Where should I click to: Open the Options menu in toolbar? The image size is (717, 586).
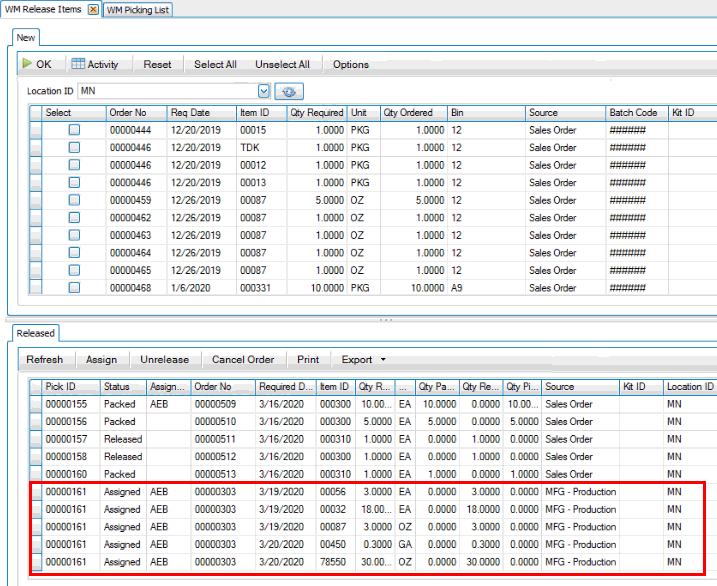tap(351, 64)
